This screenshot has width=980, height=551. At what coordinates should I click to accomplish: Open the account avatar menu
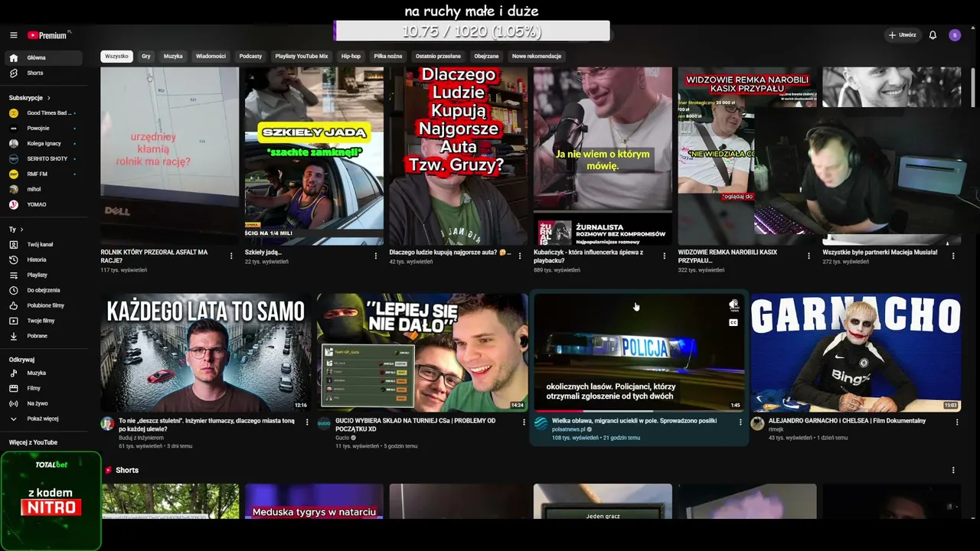click(955, 35)
